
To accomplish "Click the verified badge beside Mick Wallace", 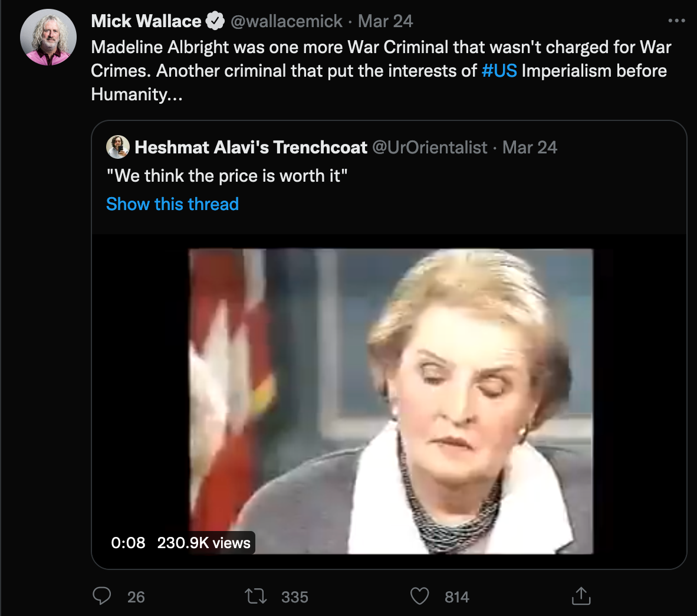I will click(x=215, y=22).
